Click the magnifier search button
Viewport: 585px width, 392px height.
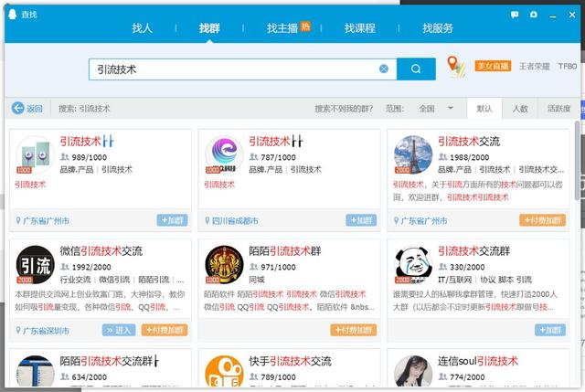[417, 69]
